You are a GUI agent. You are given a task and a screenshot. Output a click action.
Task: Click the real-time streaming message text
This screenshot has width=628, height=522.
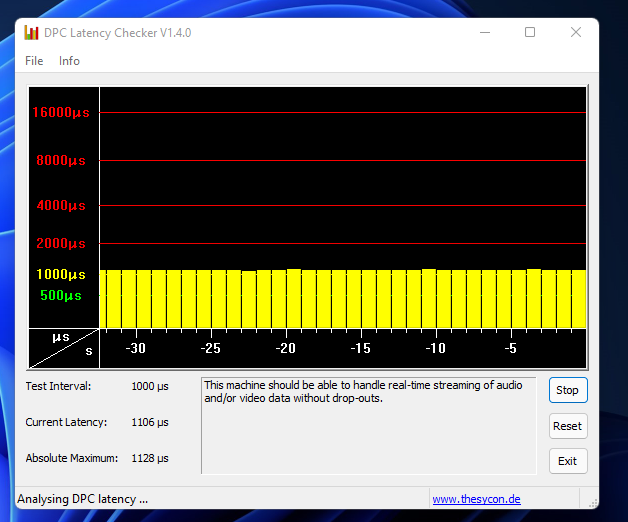(x=363, y=391)
